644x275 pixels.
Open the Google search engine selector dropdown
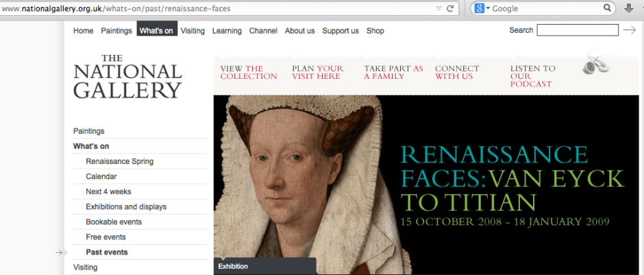pos(482,8)
